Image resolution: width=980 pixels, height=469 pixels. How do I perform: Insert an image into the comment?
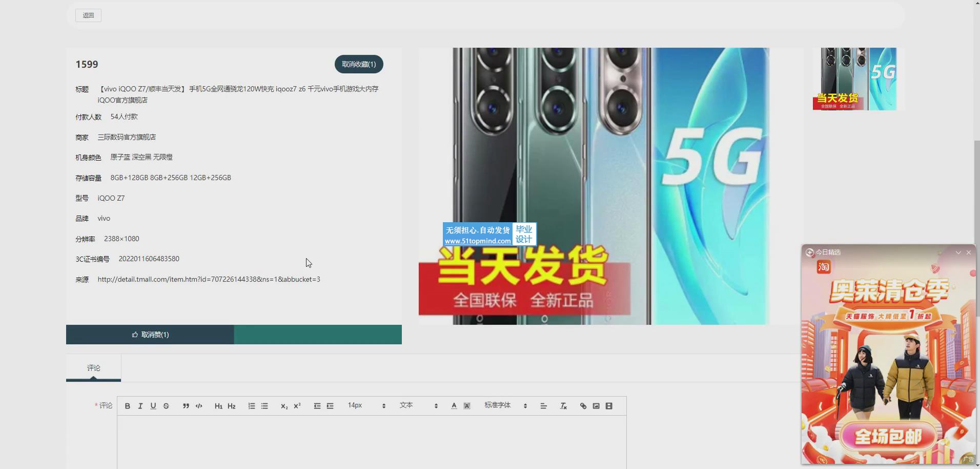pos(596,406)
